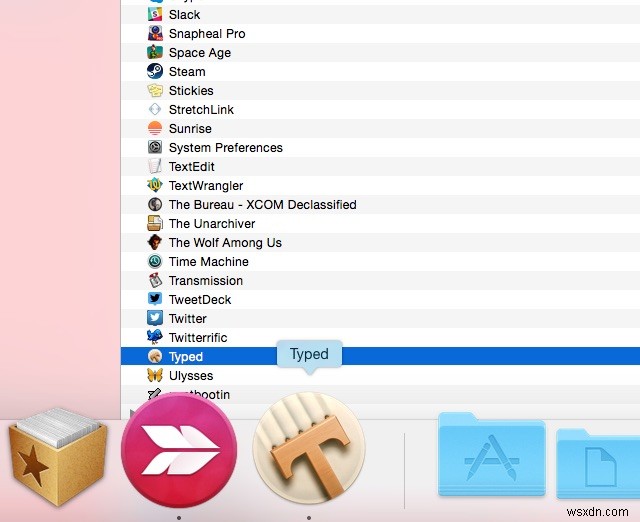Click the Ulysses butterfly icon
Screen dimensions: 640x522
(x=155, y=375)
